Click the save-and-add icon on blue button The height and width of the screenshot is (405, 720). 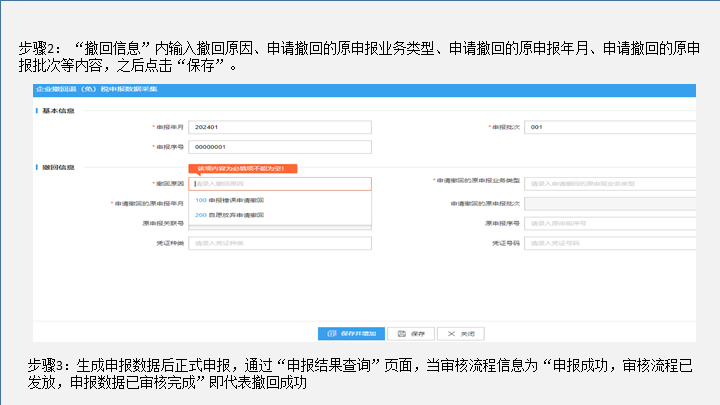[332, 334]
